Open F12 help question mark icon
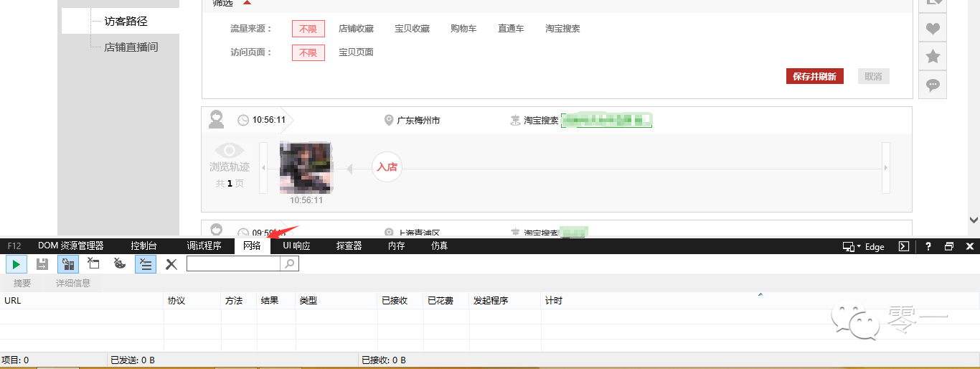Image resolution: width=980 pixels, height=369 pixels. 928,246
